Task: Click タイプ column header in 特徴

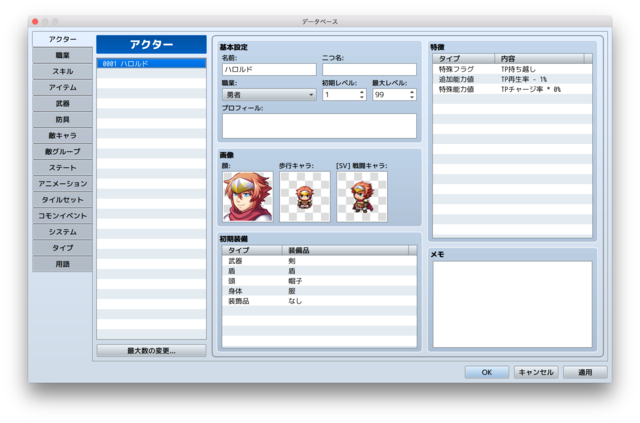Action: (x=464, y=59)
